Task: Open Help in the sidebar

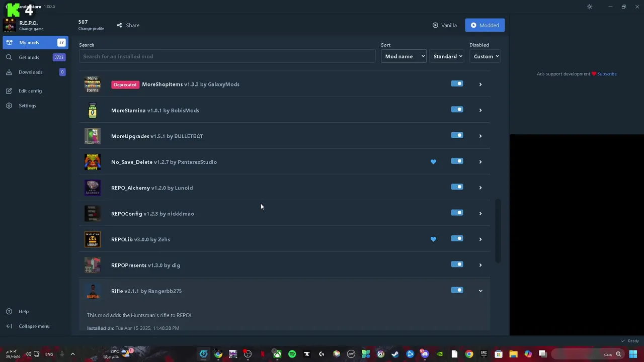Action: (x=35, y=311)
